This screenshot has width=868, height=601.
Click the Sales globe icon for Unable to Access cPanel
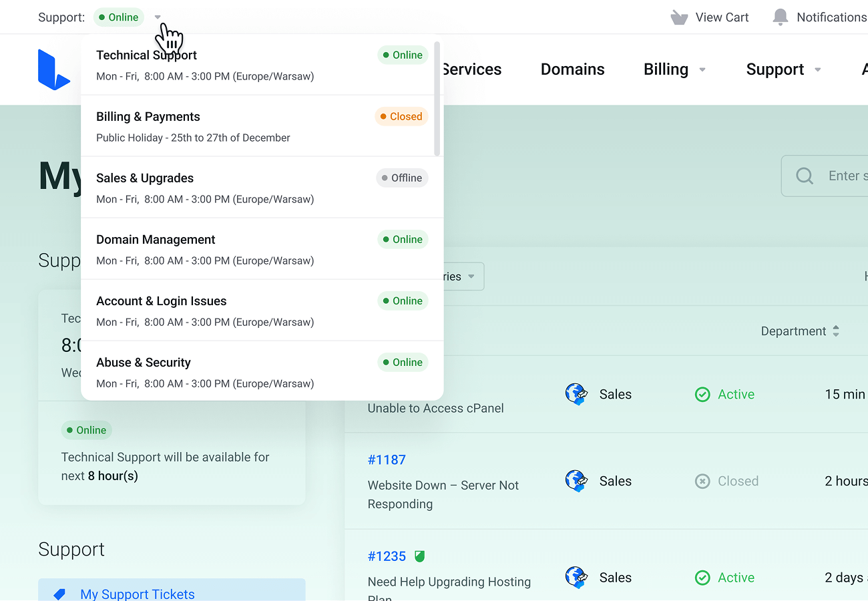pyautogui.click(x=576, y=394)
